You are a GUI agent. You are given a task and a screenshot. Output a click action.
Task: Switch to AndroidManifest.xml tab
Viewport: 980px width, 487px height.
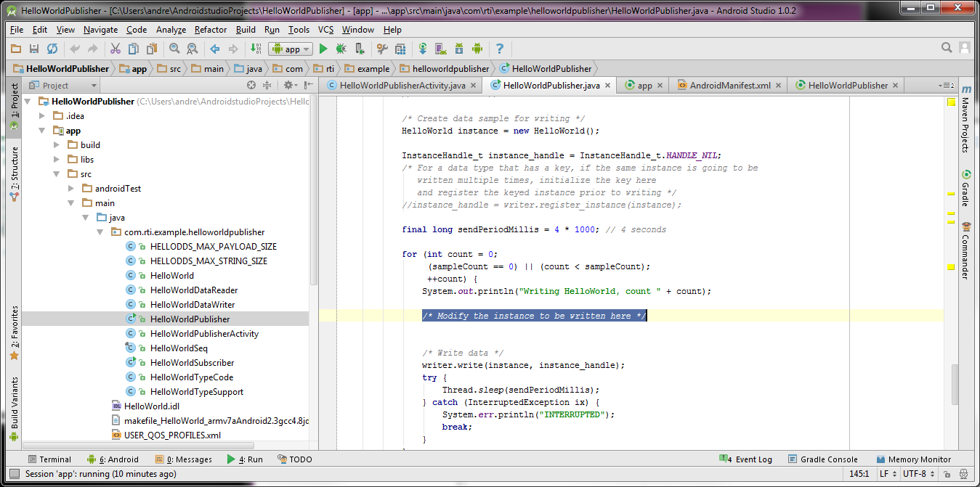click(x=730, y=85)
